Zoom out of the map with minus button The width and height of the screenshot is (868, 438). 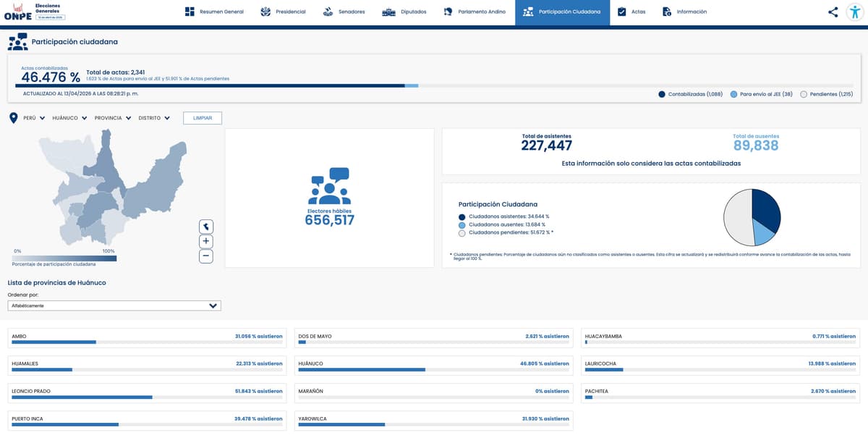coord(206,256)
